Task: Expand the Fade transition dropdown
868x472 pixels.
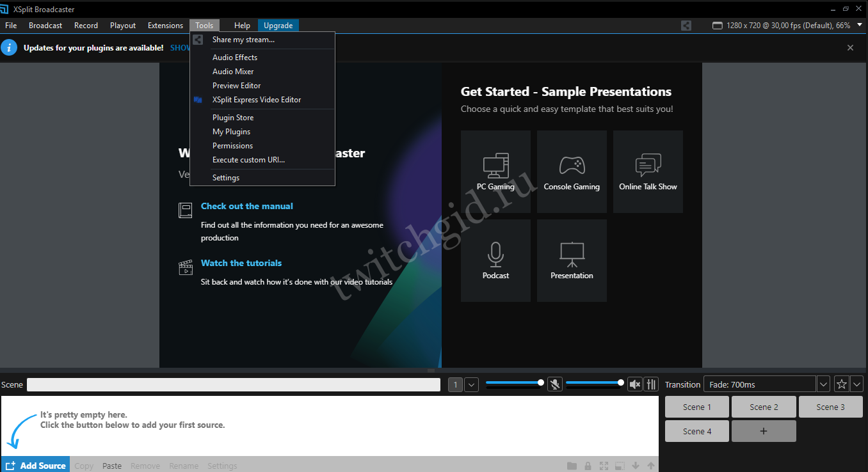Action: 824,384
